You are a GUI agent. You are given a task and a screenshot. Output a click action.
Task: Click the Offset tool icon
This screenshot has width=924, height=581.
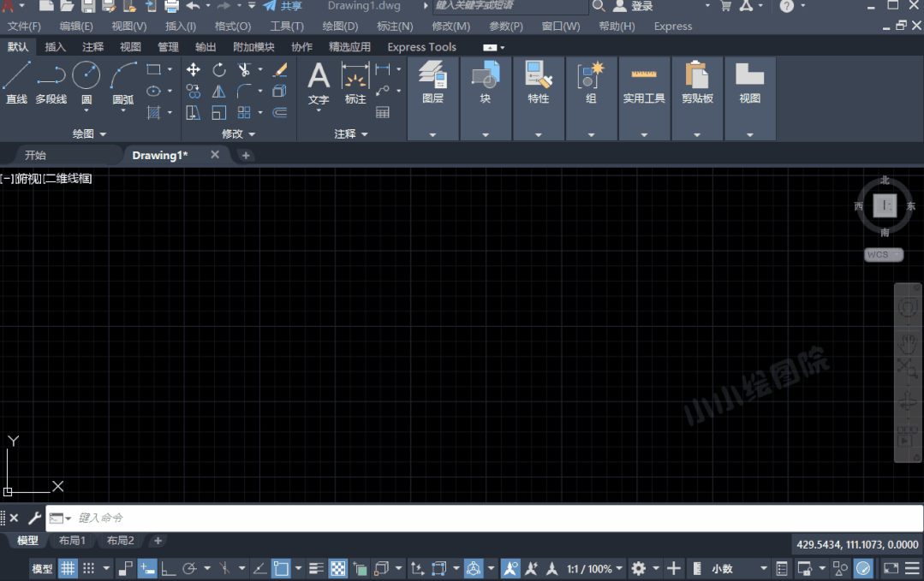(280, 112)
